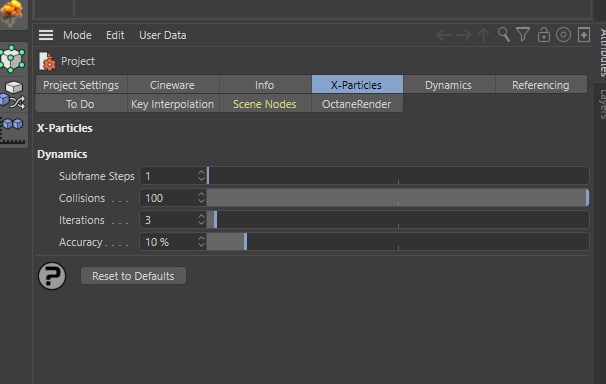Click the Iterations slider track
This screenshot has height=384, width=606.
tap(398, 220)
